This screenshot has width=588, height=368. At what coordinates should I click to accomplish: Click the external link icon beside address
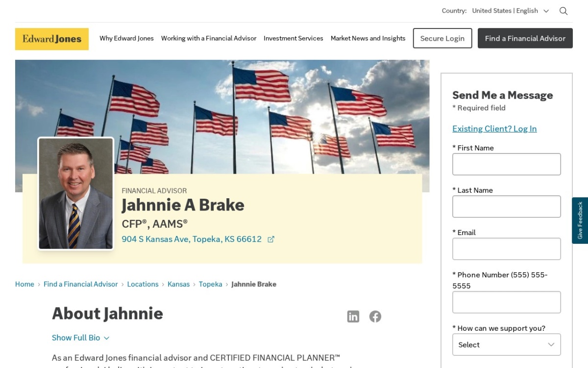click(x=271, y=239)
